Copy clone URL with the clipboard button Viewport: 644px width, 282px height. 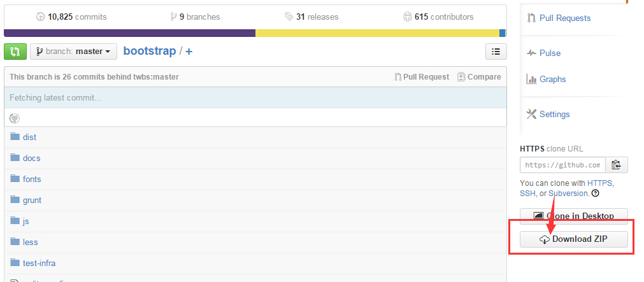[x=616, y=165]
